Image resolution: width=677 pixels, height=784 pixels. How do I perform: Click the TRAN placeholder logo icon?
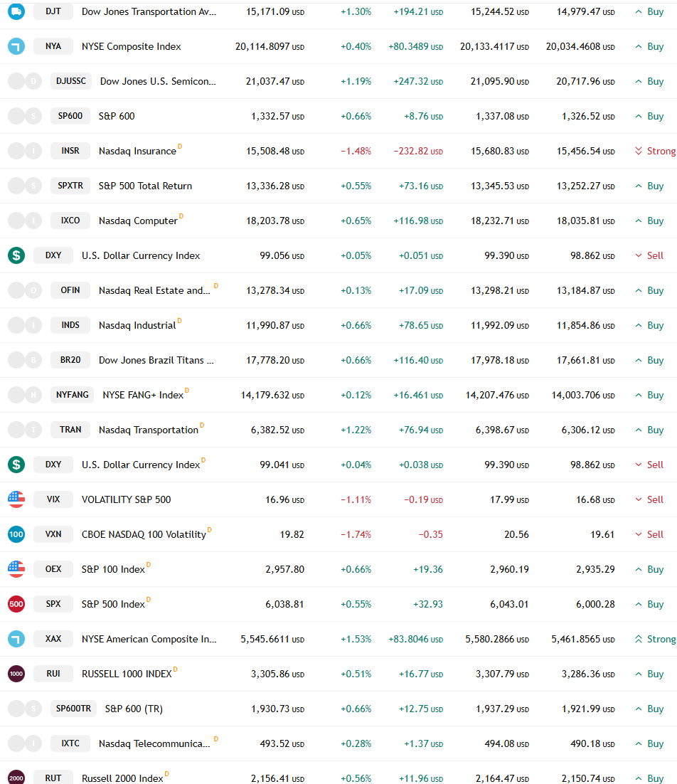pos(25,430)
